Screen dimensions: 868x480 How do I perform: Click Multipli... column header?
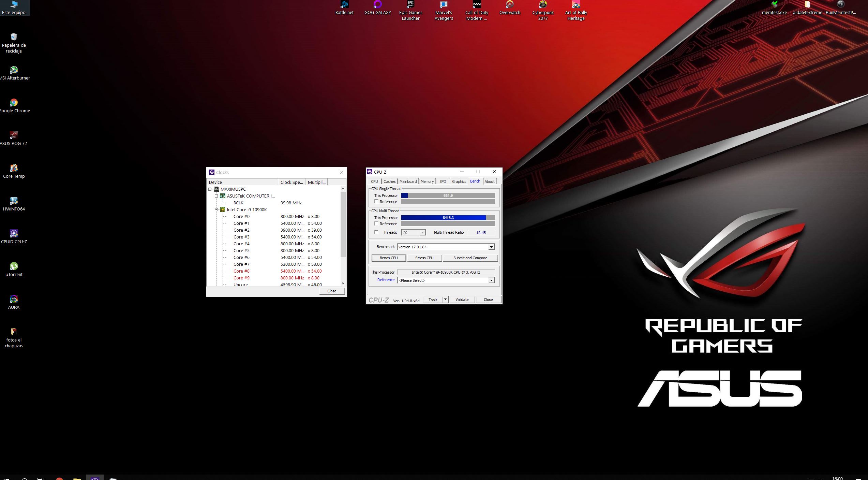click(316, 182)
